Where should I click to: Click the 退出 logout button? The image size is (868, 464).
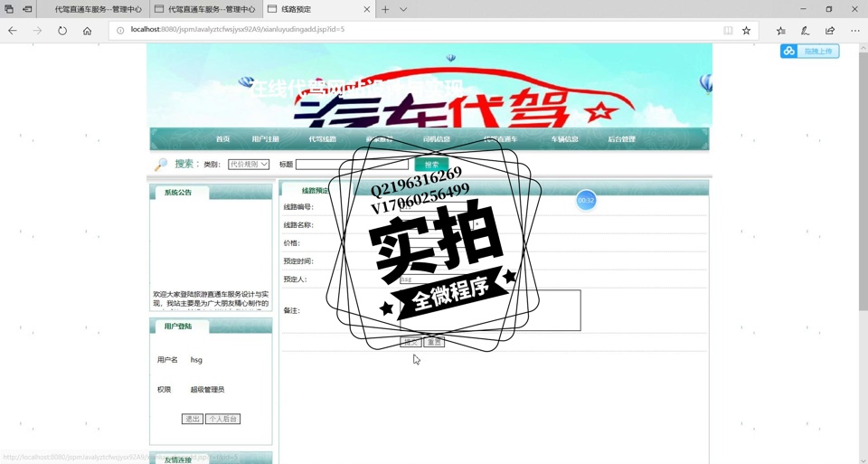(x=192, y=419)
